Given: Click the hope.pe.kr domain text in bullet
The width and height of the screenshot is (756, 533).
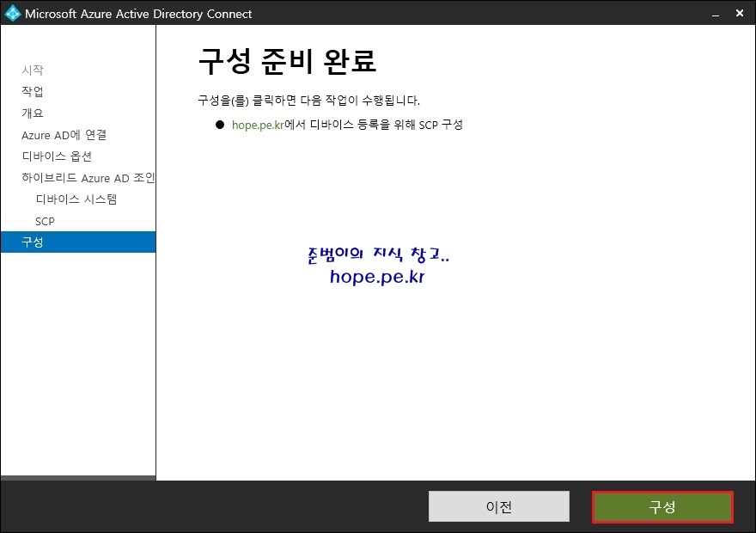Looking at the screenshot, I should (x=258, y=125).
